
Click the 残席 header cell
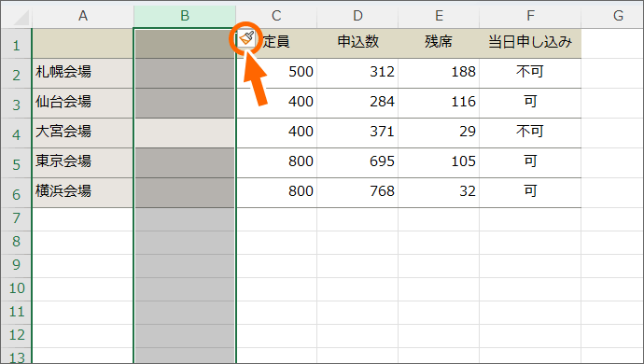click(439, 44)
